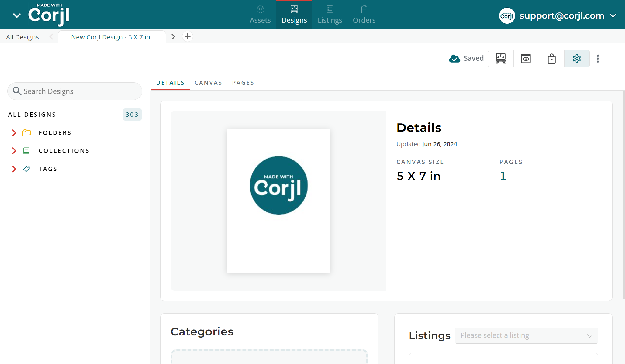Open the Assets section
The width and height of the screenshot is (625, 364).
point(260,15)
